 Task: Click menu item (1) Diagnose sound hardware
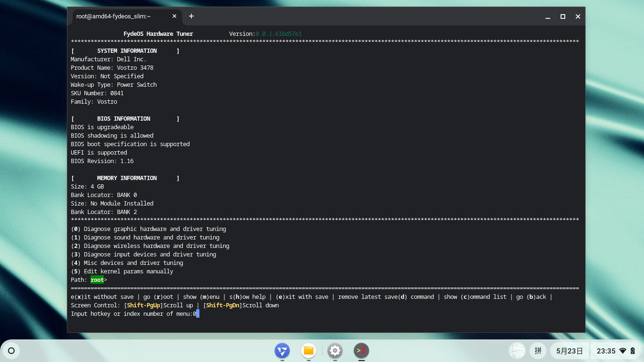point(145,238)
